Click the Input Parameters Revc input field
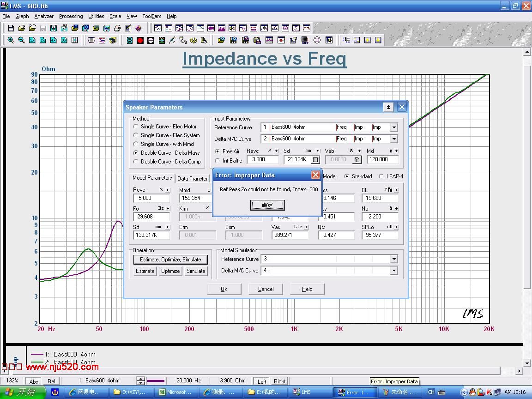This screenshot has height=399, width=532. point(263,159)
